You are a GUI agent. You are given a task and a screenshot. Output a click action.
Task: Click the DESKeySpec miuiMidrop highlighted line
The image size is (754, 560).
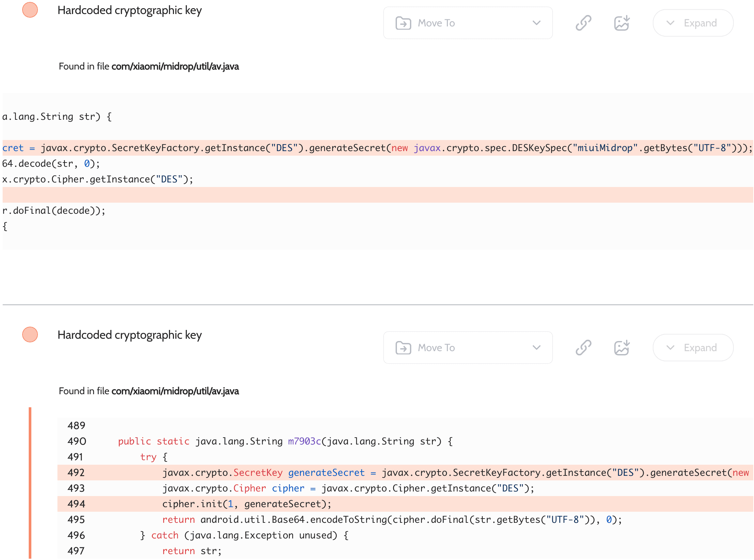(376, 148)
